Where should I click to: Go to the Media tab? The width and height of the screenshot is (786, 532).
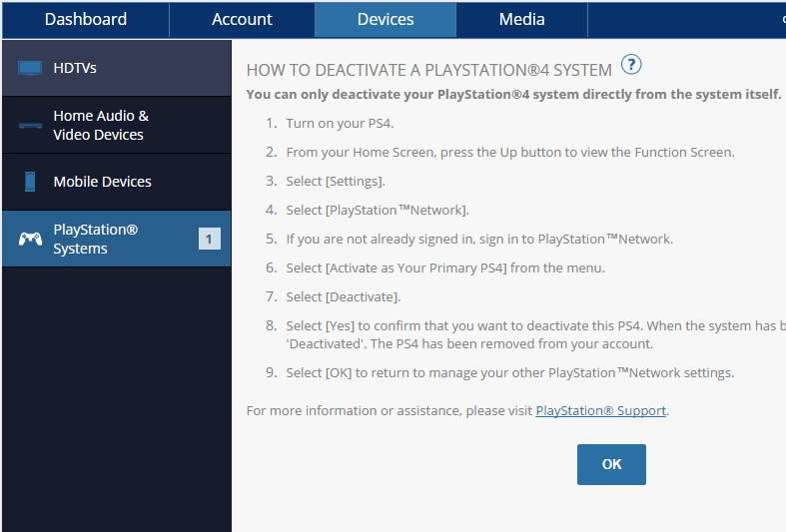[521, 20]
